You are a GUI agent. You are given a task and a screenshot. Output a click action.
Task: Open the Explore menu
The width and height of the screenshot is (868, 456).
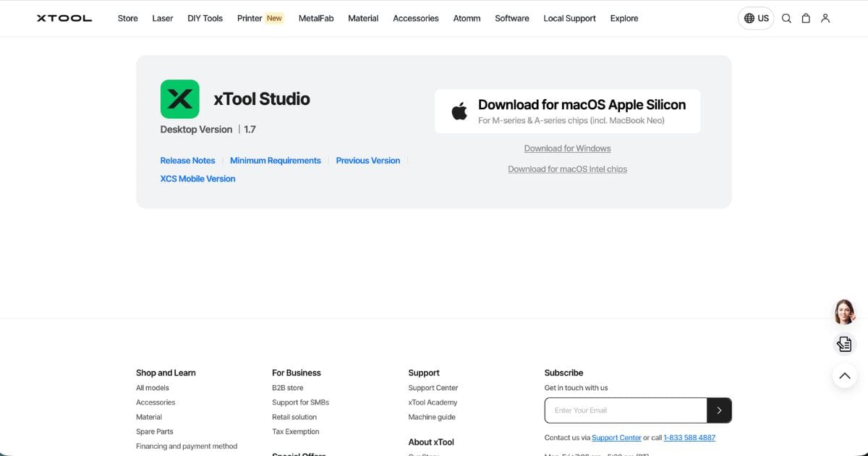click(x=624, y=18)
